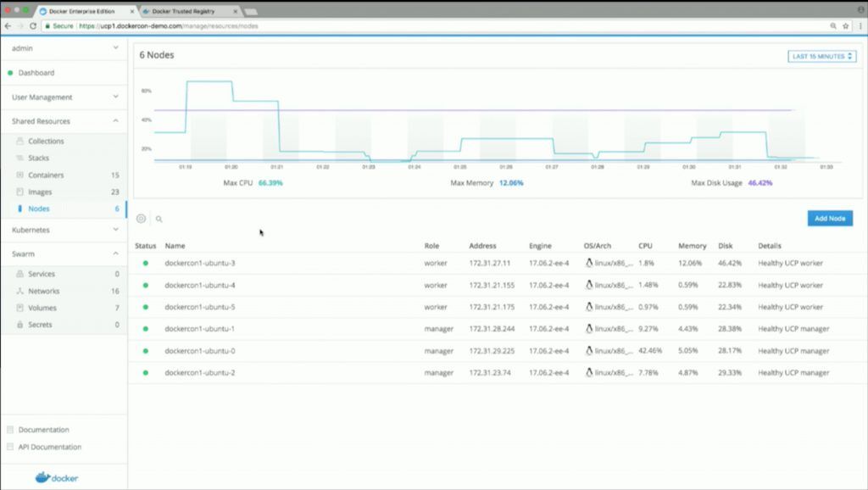This screenshot has height=490, width=868.
Task: Click the Max Disk Usage 46.42% value
Action: 760,183
